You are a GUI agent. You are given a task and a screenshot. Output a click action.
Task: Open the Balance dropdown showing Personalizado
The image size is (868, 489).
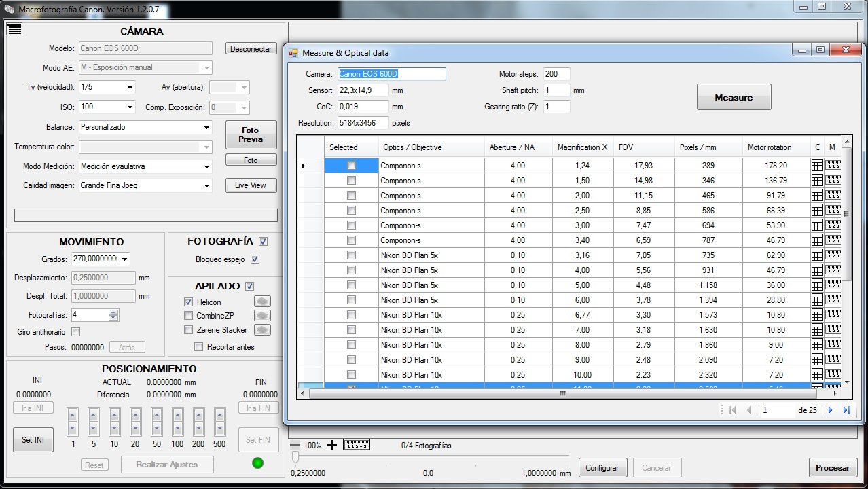tap(206, 127)
